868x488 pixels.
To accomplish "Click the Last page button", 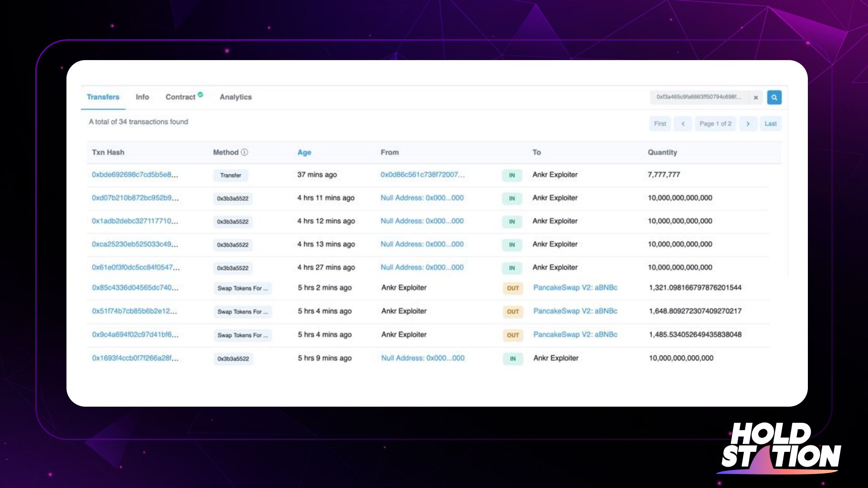I will (770, 124).
